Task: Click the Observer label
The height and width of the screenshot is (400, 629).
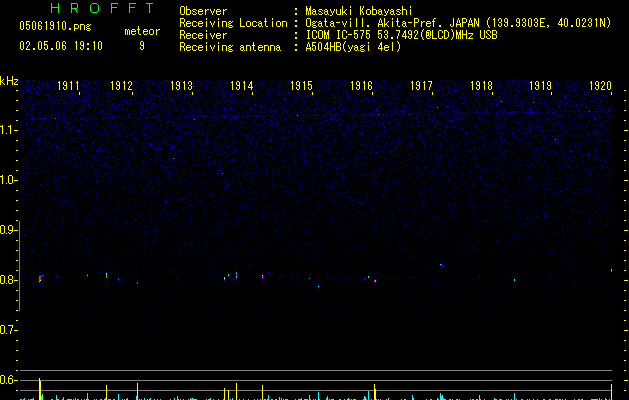Action: tap(203, 11)
